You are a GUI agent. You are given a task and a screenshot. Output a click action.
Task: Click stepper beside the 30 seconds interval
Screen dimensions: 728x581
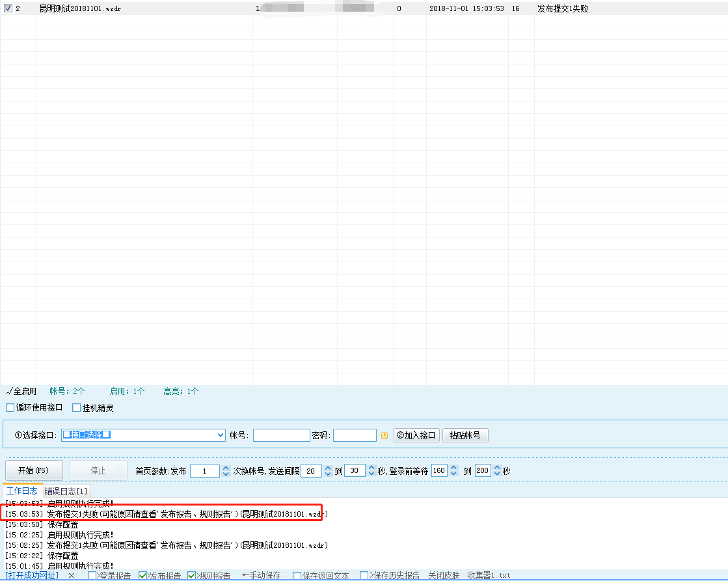(371, 471)
